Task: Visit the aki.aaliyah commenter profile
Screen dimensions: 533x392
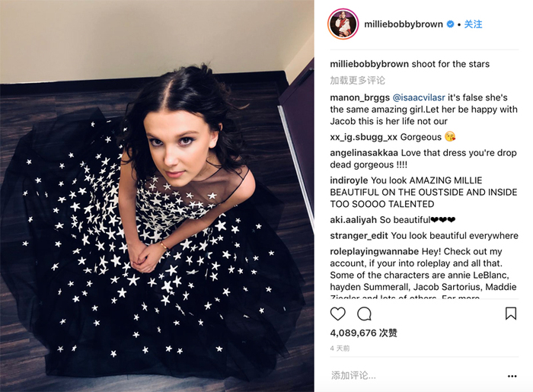Action: pos(353,220)
